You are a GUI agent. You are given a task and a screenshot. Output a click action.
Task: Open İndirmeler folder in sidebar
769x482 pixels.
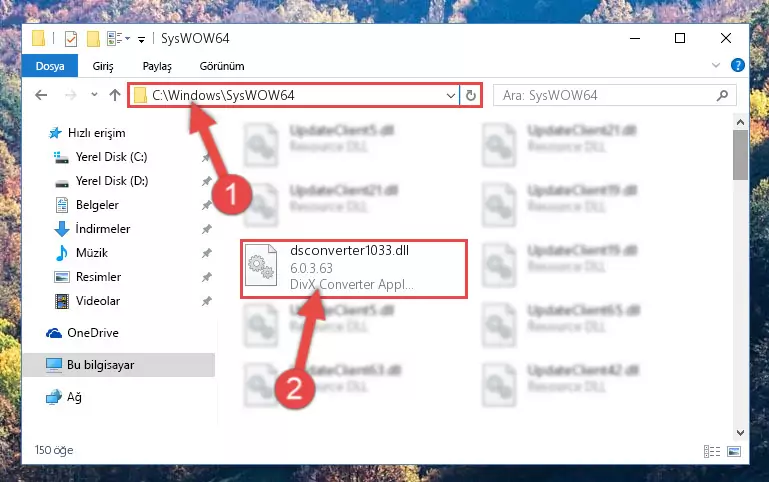(x=103, y=229)
